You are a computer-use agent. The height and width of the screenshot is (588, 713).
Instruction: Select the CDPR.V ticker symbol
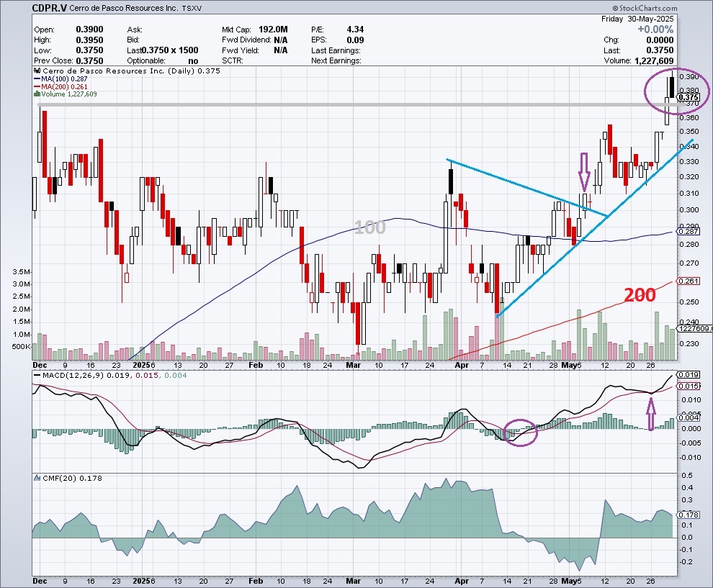click(x=49, y=8)
